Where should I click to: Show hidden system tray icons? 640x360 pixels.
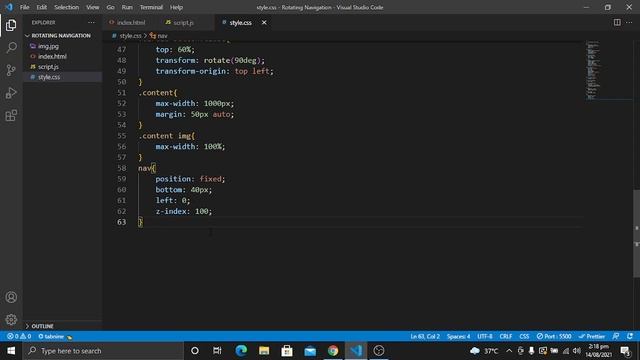click(x=509, y=351)
